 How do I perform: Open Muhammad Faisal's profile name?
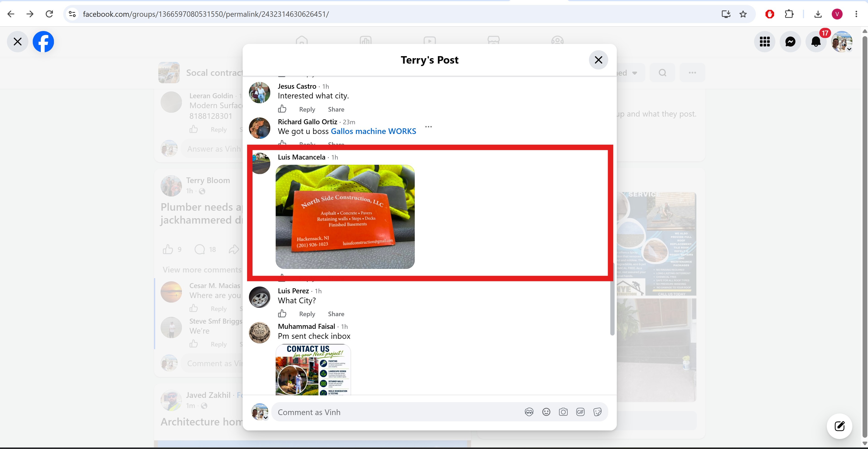306,326
